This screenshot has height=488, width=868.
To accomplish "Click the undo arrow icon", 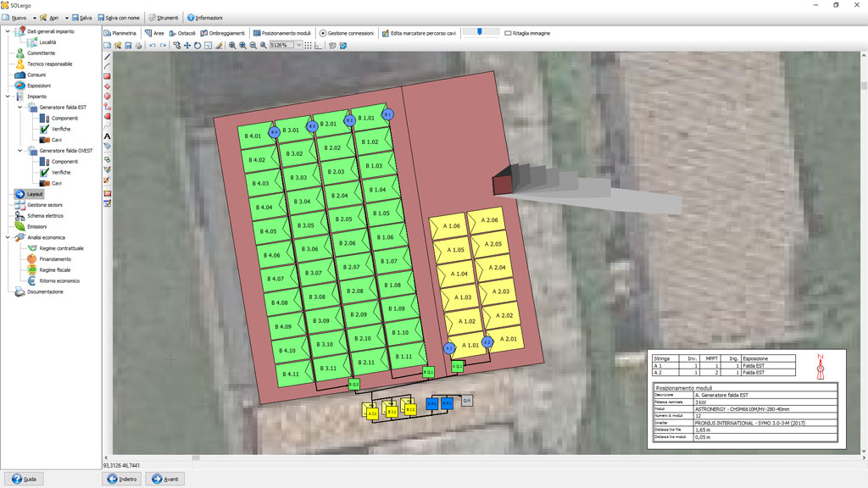I will click(x=153, y=46).
